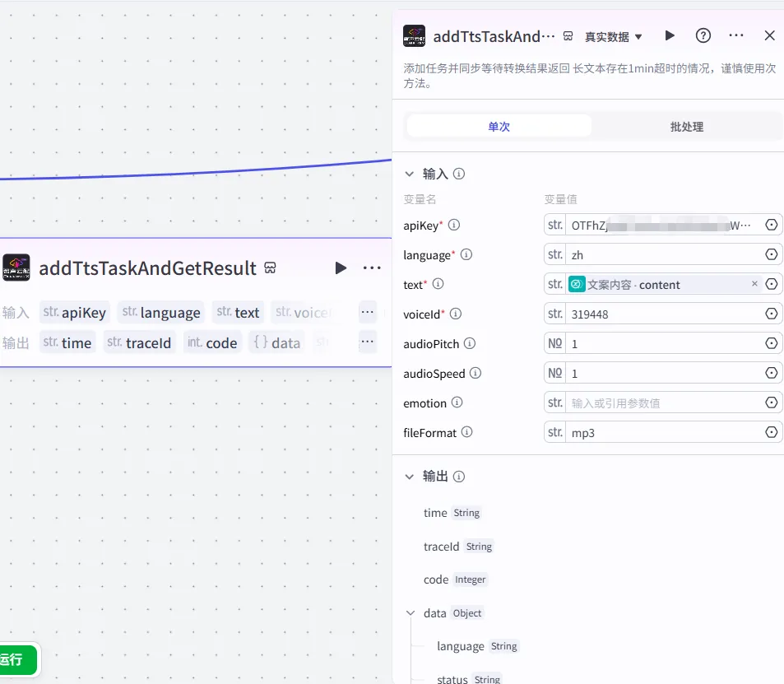Open the reference selector for audioSpeed
Image resolution: width=784 pixels, height=684 pixels.
772,373
